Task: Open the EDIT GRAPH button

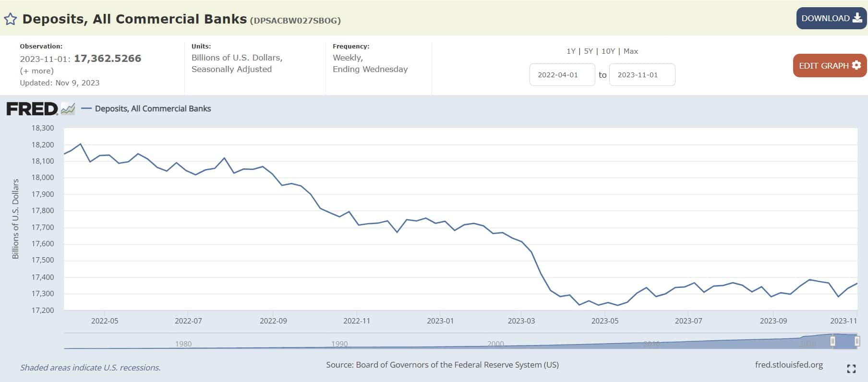Action: (830, 66)
